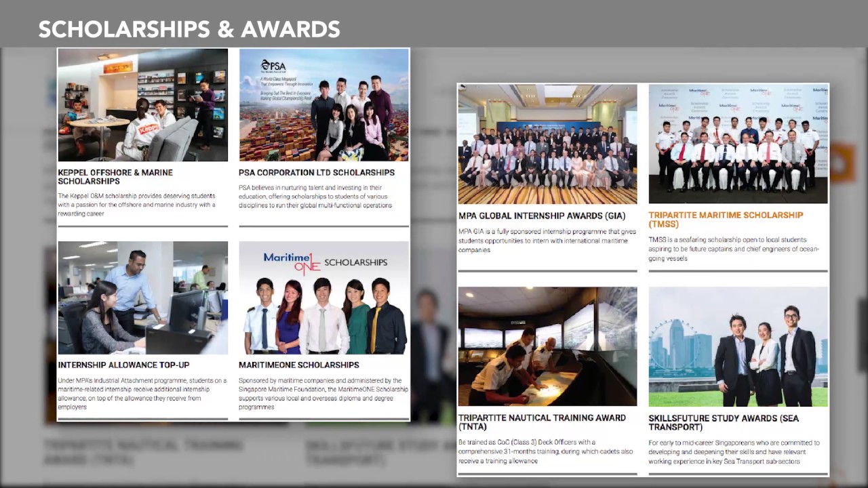Click the Keppel Offshore & Marine Scholarships title
The width and height of the screenshot is (868, 488).
[x=115, y=177]
